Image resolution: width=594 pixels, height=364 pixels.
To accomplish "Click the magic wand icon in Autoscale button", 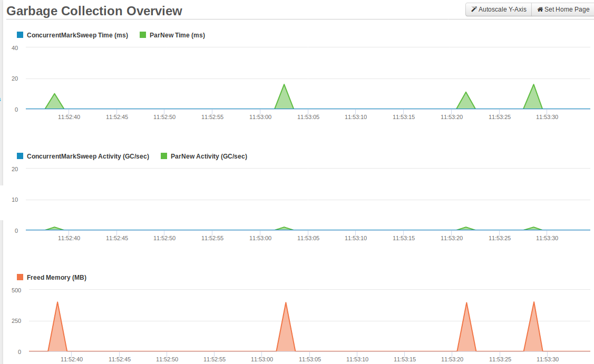I will coord(474,9).
